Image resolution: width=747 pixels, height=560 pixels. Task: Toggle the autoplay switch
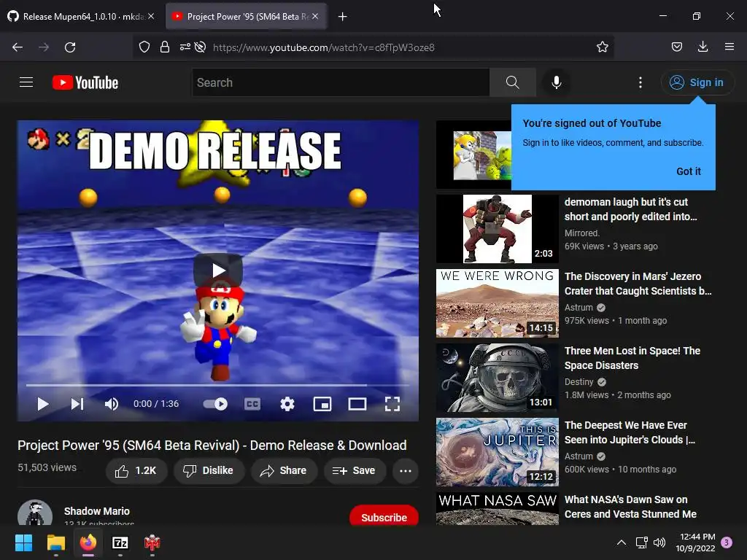click(215, 404)
